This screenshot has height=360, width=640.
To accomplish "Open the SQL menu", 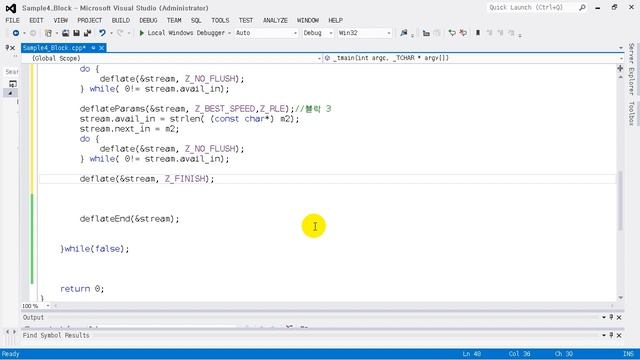I will (x=196, y=20).
